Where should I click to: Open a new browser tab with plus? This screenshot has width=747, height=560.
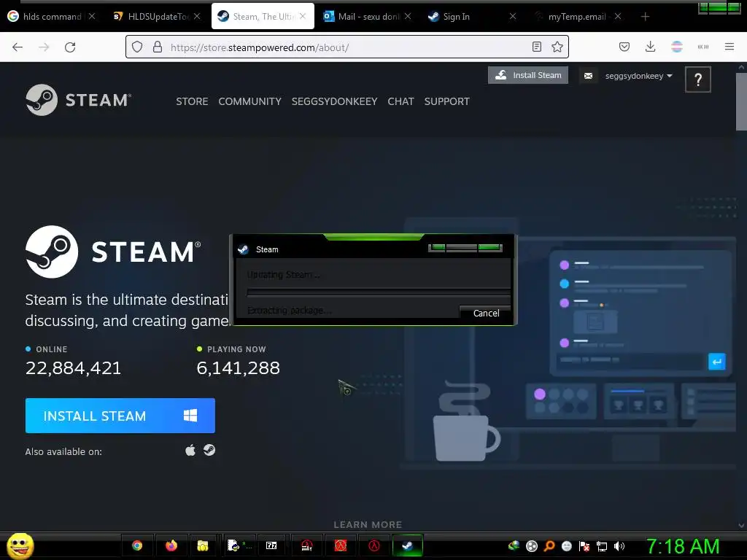(x=645, y=17)
